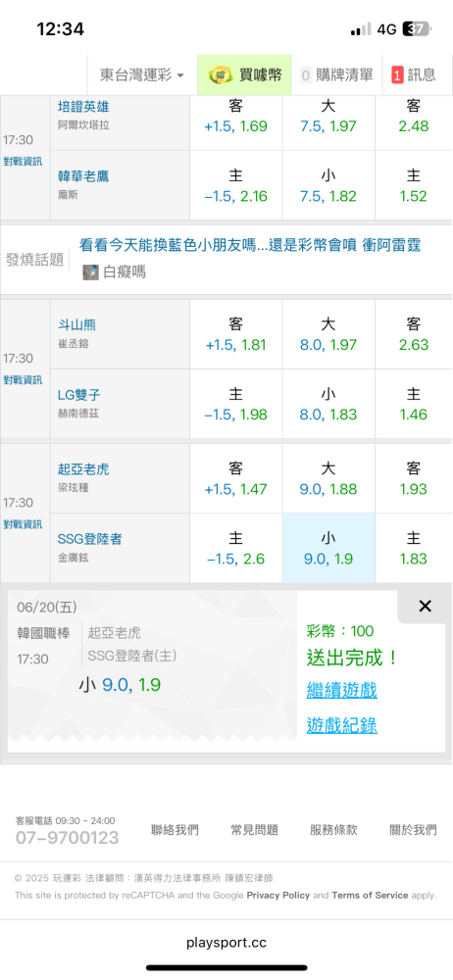The height and width of the screenshot is (980, 453).
Task: Click 聯絡我們 in the footer
Action: (x=175, y=830)
